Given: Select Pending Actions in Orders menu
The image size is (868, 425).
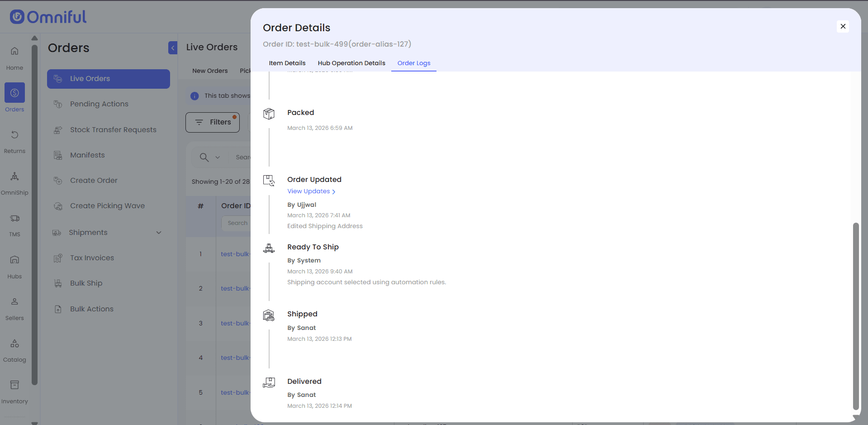Looking at the screenshot, I should (x=99, y=104).
